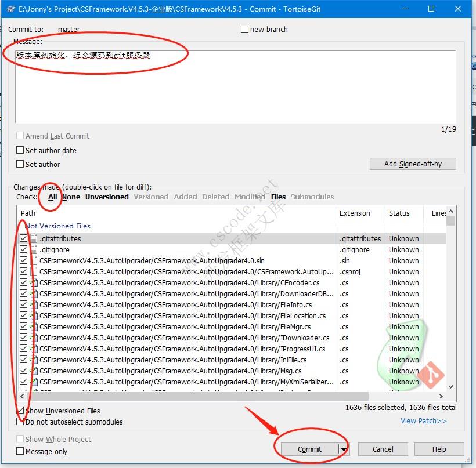Click the TortoiseGit icon in title bar

pos(10,9)
